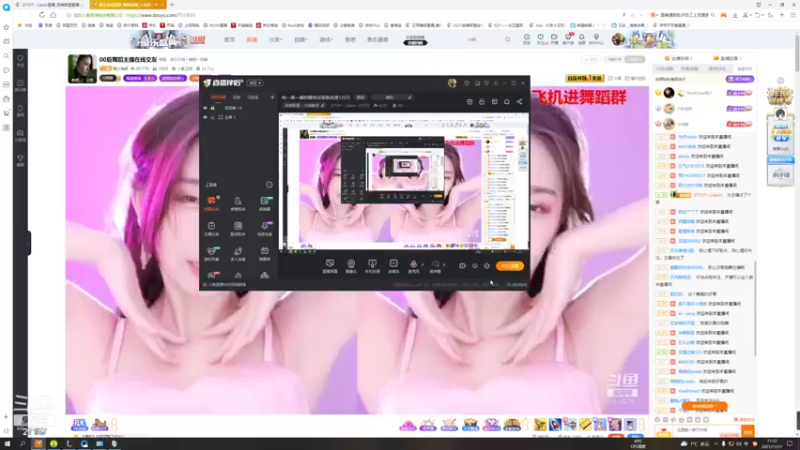Image resolution: width=800 pixels, height=450 pixels.
Task: Click the search magnifier in Douyu header
Action: [x=507, y=39]
